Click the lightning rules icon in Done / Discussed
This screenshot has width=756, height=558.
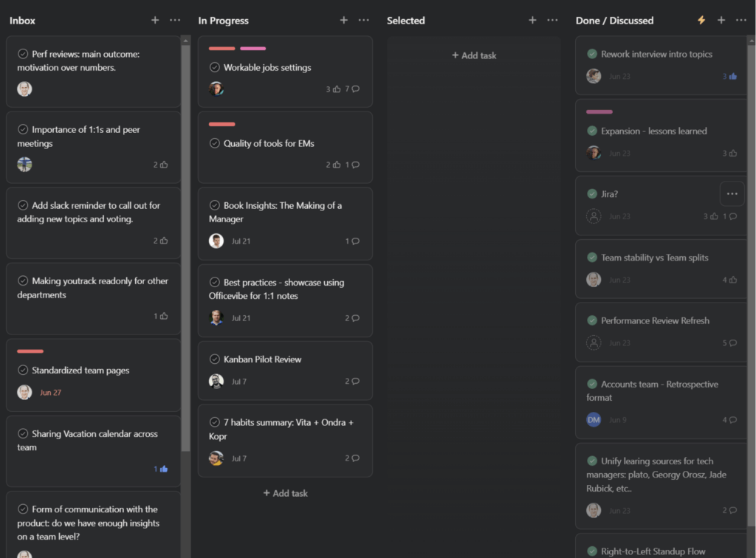tap(701, 21)
